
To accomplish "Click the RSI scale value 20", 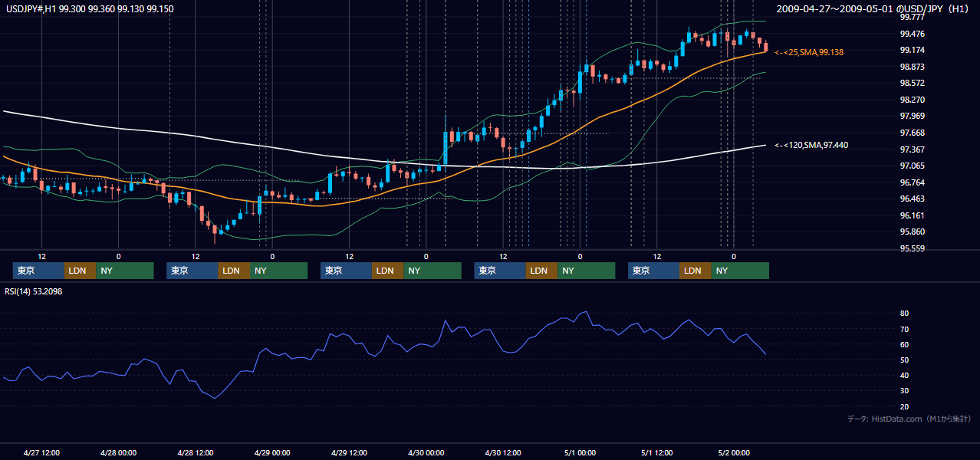I will 905,406.
